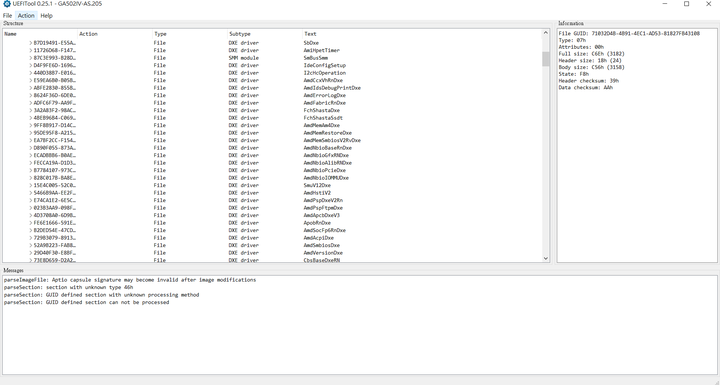Select the tree item named EA7BF2CC-F154...
Viewport: 720px width, 385px height.
(55, 140)
